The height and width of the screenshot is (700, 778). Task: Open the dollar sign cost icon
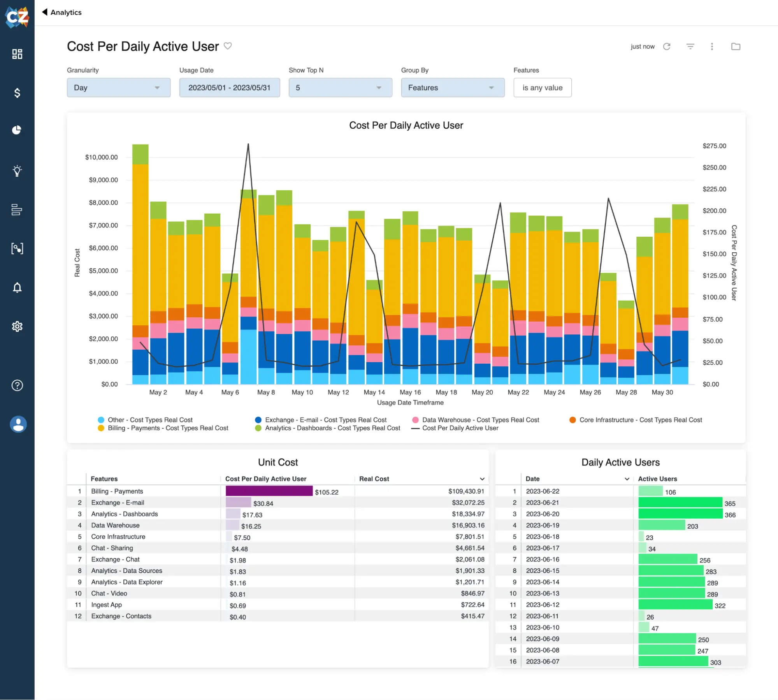tap(17, 93)
